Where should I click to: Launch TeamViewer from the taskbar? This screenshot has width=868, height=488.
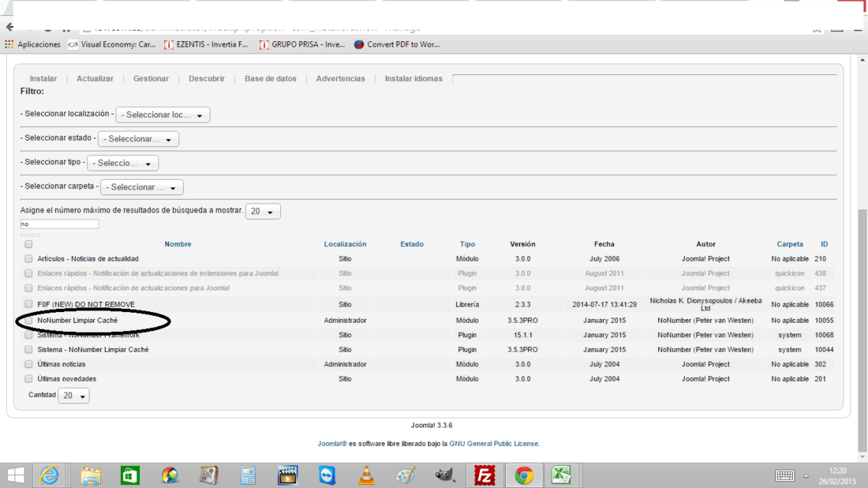pyautogui.click(x=327, y=475)
